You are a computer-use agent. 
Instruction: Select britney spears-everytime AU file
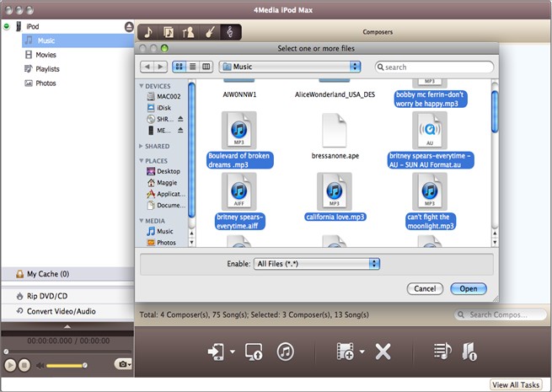coord(430,140)
